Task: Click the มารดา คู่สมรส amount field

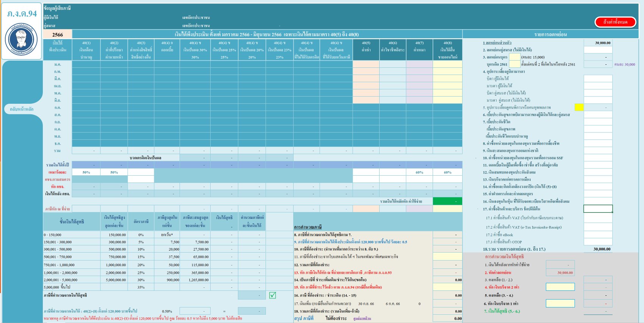Action: point(598,100)
